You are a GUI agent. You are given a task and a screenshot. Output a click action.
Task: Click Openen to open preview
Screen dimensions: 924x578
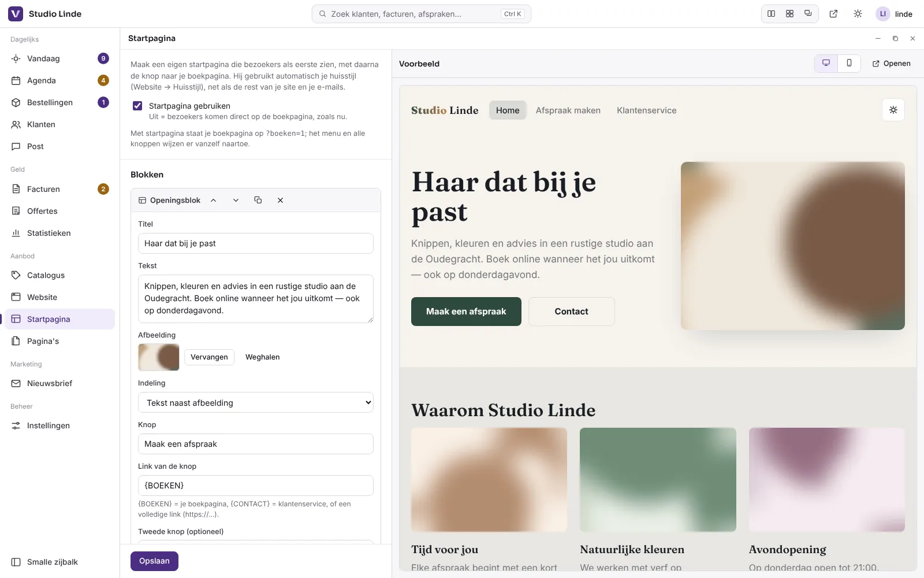(x=891, y=64)
